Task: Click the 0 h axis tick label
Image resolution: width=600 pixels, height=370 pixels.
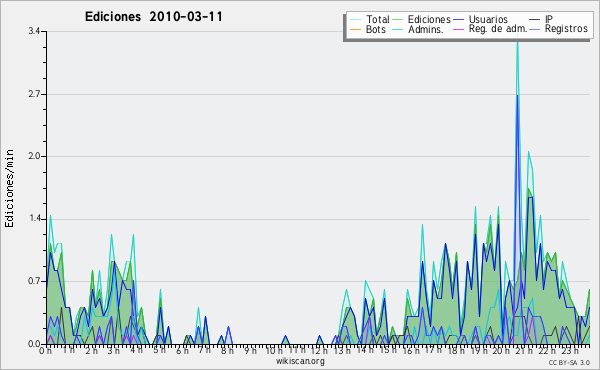Action: pos(46,350)
